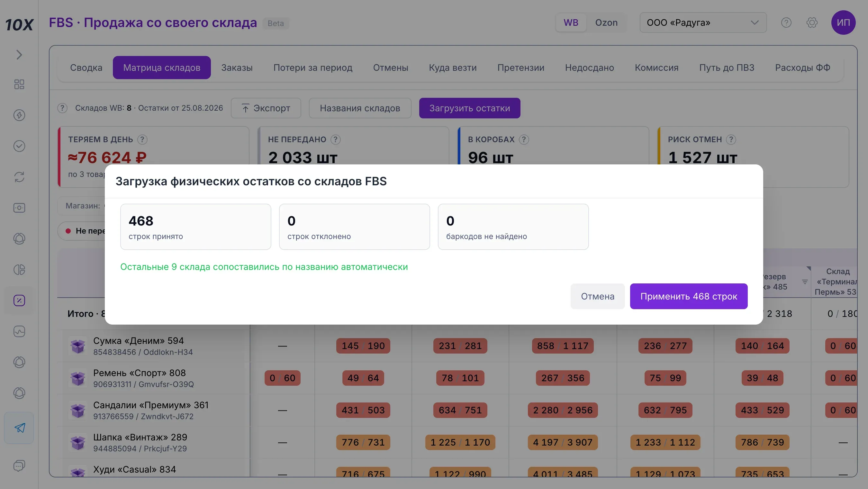This screenshot has height=489, width=868.
Task: Open the Расходы ФФ tab
Action: coord(803,68)
